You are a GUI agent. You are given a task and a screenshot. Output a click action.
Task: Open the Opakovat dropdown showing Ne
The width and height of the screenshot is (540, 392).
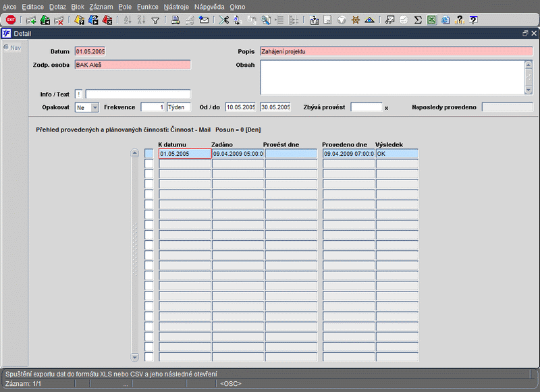pos(95,107)
